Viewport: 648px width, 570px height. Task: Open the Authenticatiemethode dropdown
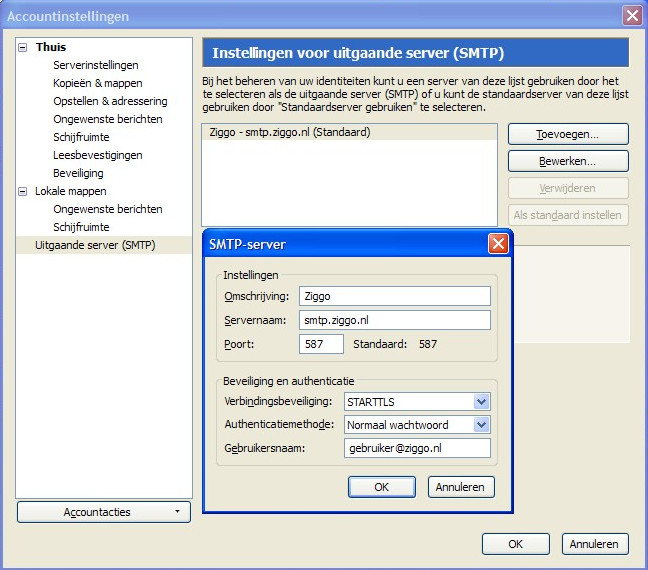coord(482,424)
